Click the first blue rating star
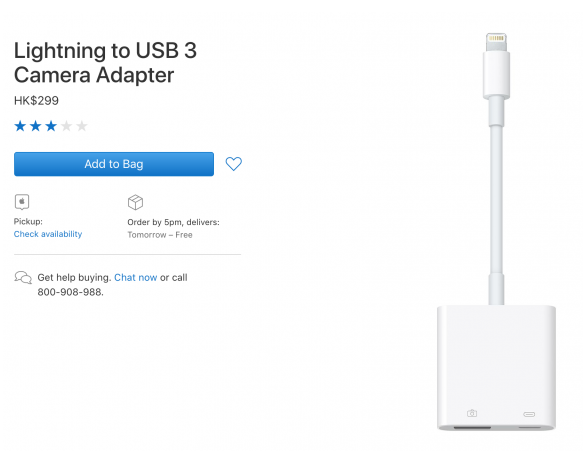The height and width of the screenshot is (451, 585). point(20,126)
